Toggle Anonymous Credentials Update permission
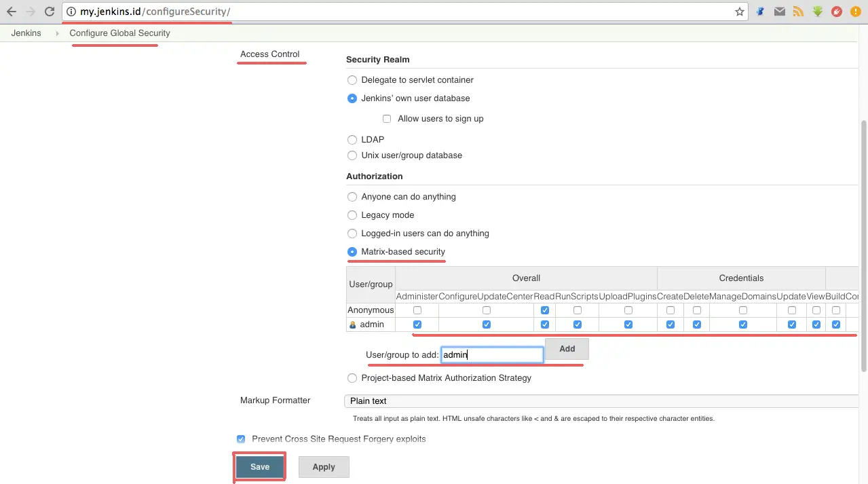The height and width of the screenshot is (484, 868). click(792, 310)
